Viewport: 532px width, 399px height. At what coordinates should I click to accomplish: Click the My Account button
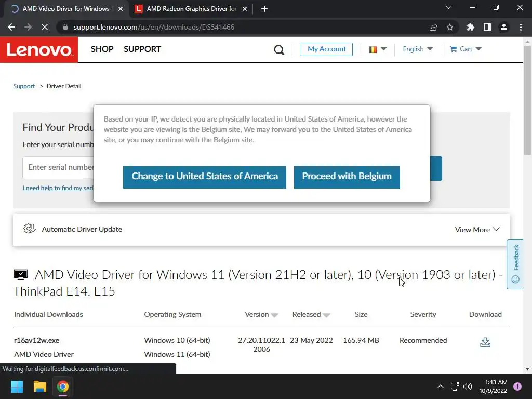327,49
